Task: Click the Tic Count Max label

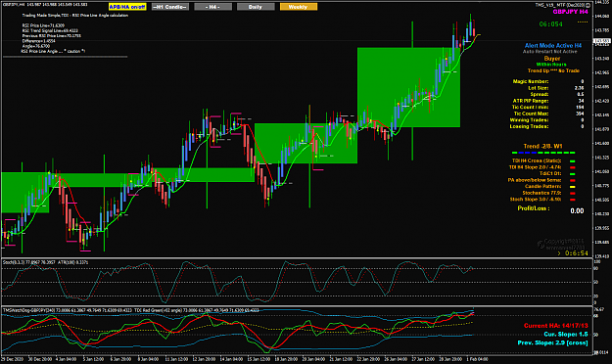Action: point(531,114)
